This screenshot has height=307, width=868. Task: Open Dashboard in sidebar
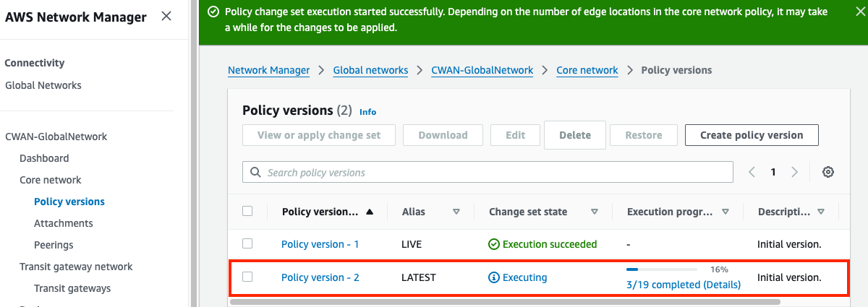pyautogui.click(x=44, y=158)
